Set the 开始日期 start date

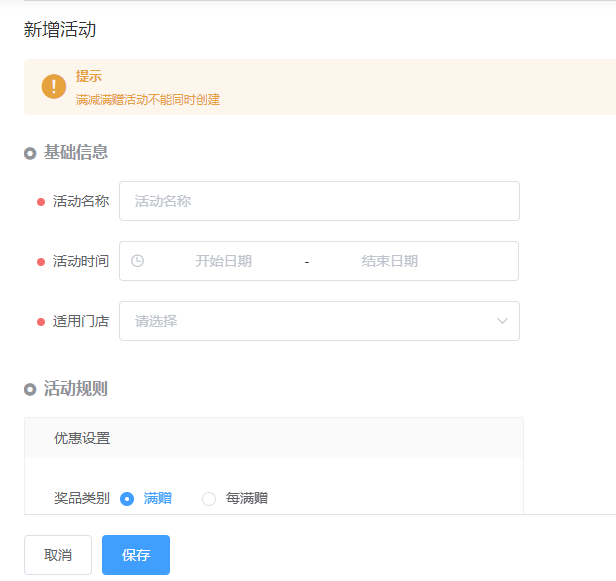pyautogui.click(x=224, y=261)
